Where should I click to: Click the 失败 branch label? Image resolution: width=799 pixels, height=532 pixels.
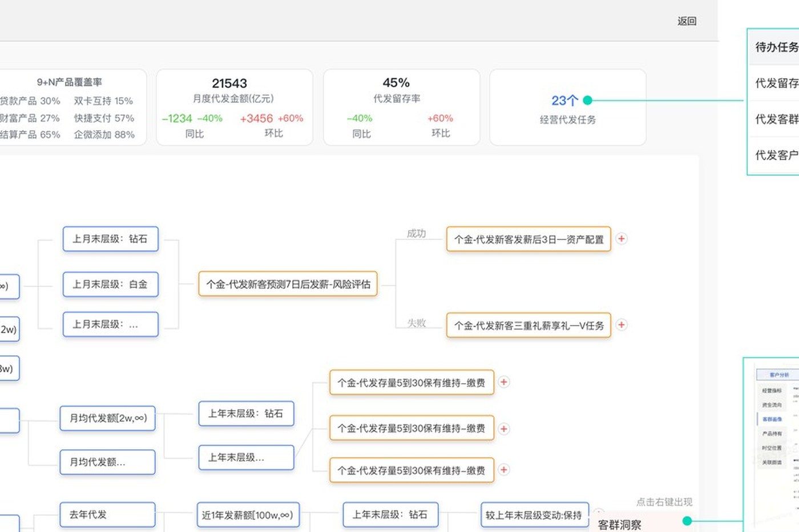pos(417,323)
